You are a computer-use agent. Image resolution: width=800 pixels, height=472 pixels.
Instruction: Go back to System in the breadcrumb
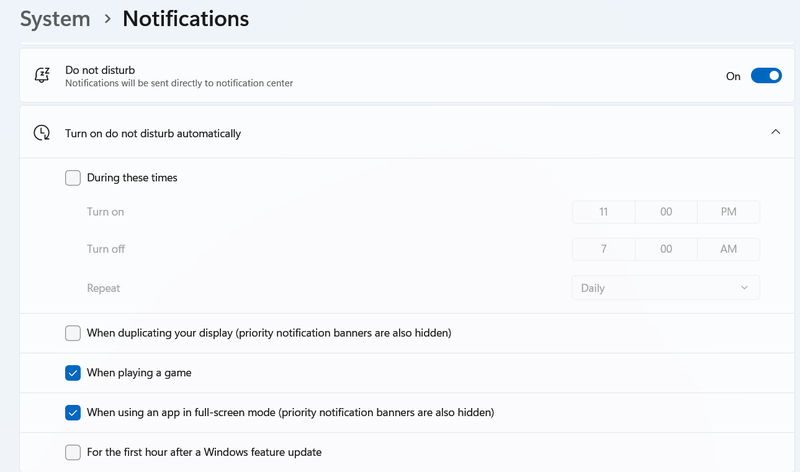pos(54,19)
